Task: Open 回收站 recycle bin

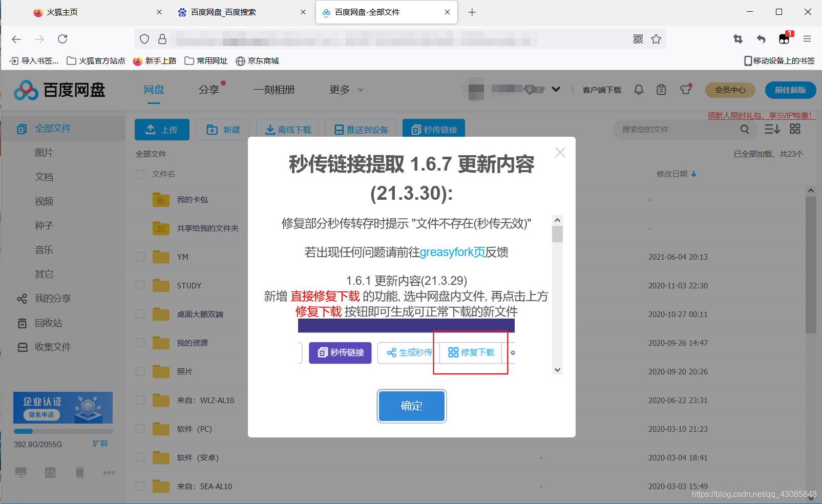Action: coord(48,323)
